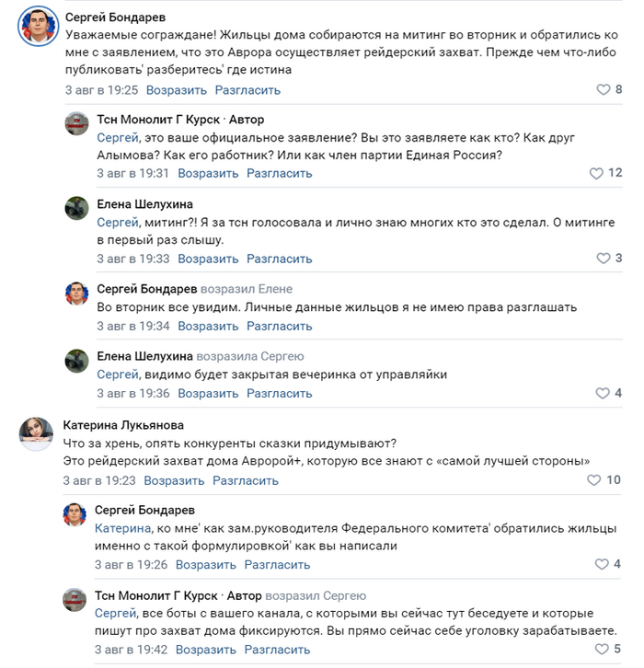The image size is (644, 668).
Task: Click the Катерина mention in Сергей's reply
Action: 123,528
